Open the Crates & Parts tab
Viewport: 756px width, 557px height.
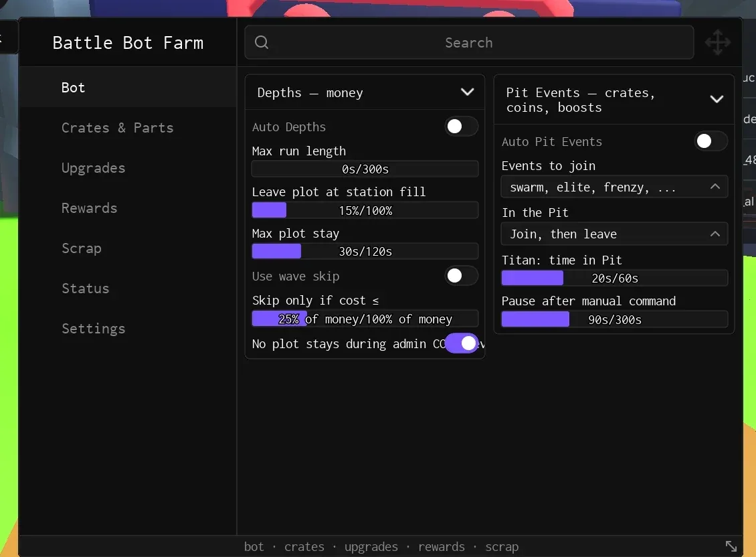pyautogui.click(x=117, y=128)
